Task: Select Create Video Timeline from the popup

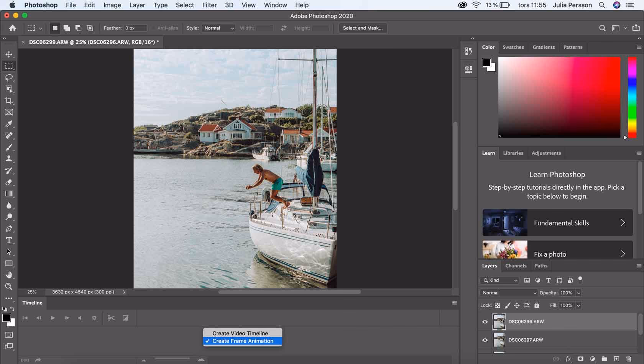Action: [242, 333]
